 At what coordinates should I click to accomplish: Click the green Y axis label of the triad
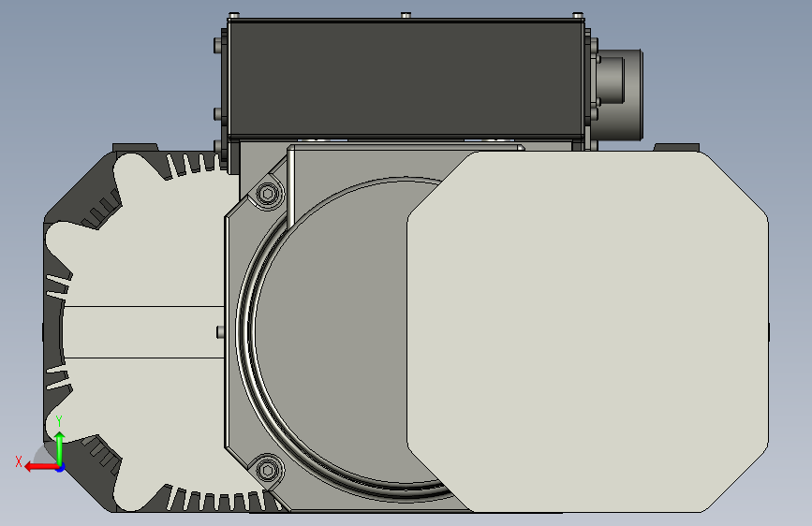[59, 421]
